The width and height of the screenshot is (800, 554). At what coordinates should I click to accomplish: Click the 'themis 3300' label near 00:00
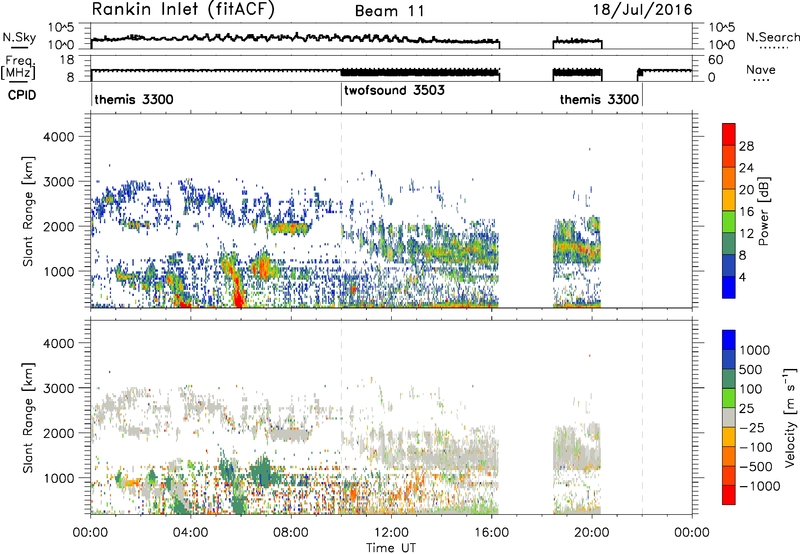134,99
